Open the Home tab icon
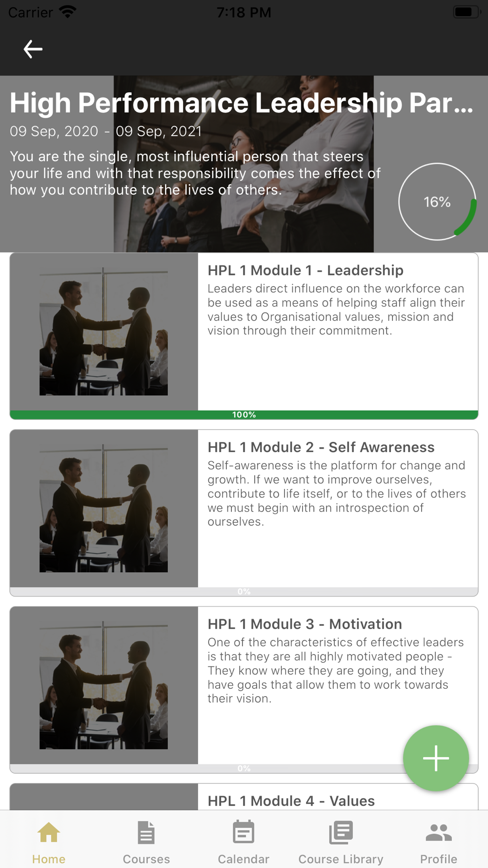Image resolution: width=488 pixels, height=868 pixels. (x=49, y=832)
